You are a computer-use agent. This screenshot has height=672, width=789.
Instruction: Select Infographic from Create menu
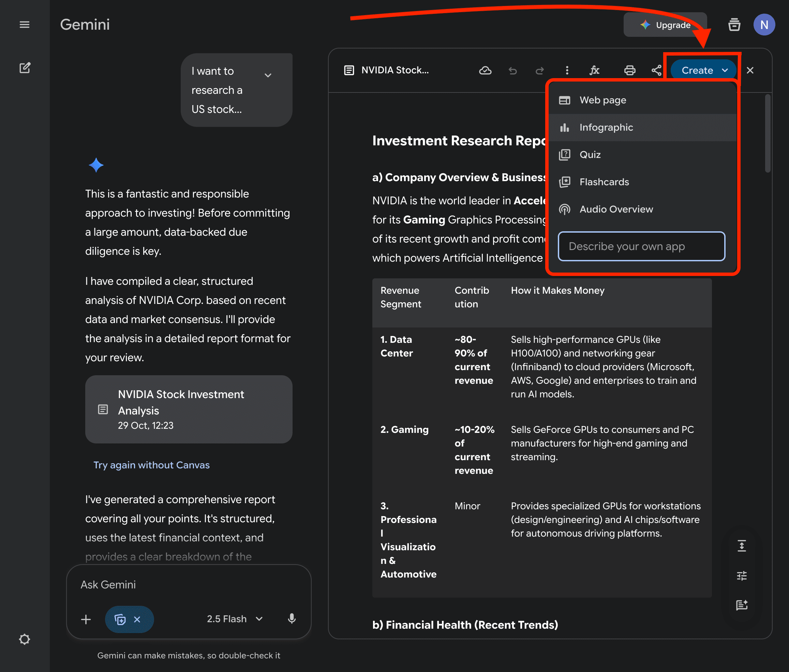(x=606, y=127)
